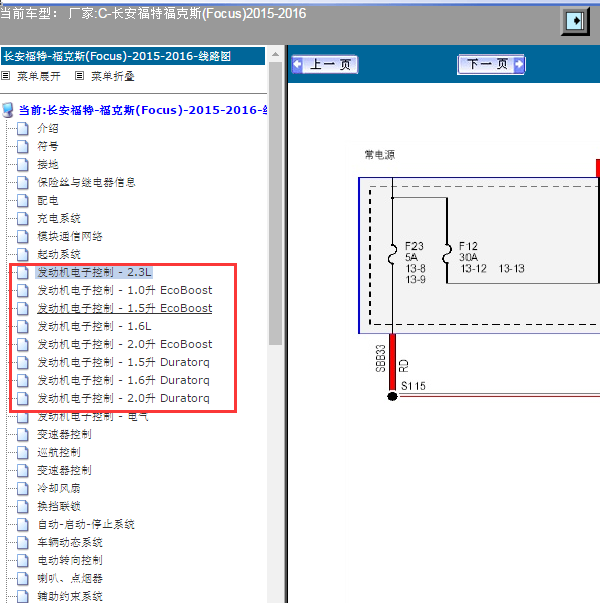The height and width of the screenshot is (603, 600).
Task: Click fuse label F12 in the diagram
Action: (468, 246)
